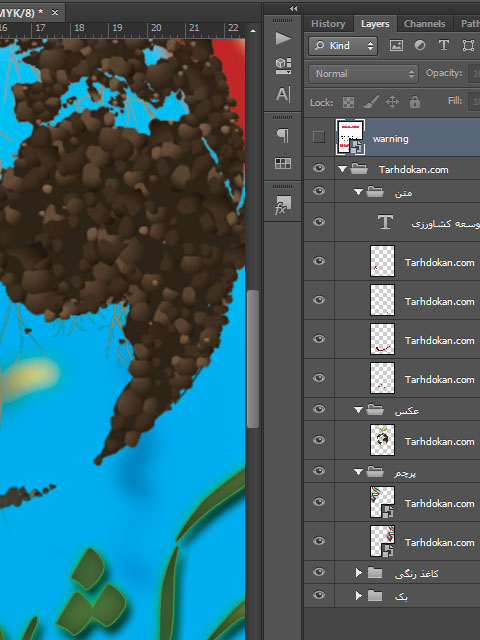
Task: Collapse the متن group
Action: (358, 191)
